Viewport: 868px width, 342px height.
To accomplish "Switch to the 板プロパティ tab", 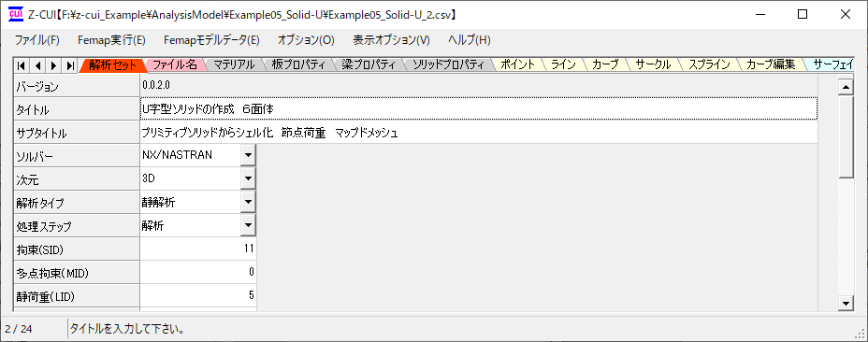I will click(x=297, y=64).
